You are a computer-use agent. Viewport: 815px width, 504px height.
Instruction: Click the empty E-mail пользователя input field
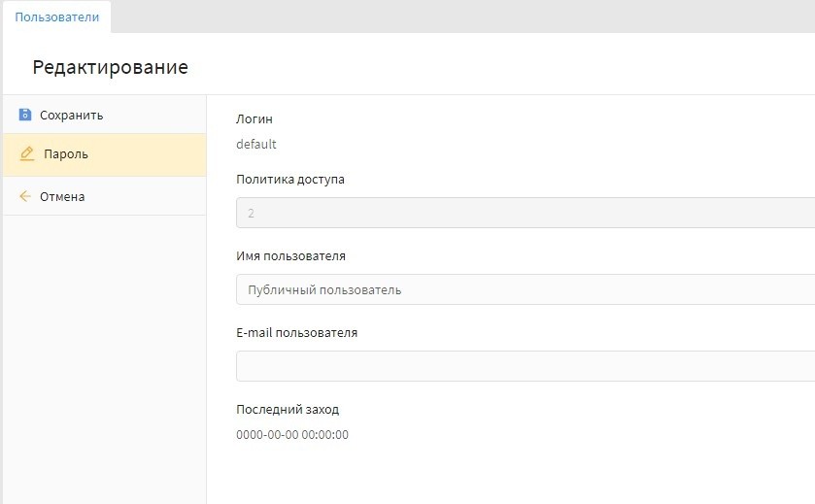525,366
